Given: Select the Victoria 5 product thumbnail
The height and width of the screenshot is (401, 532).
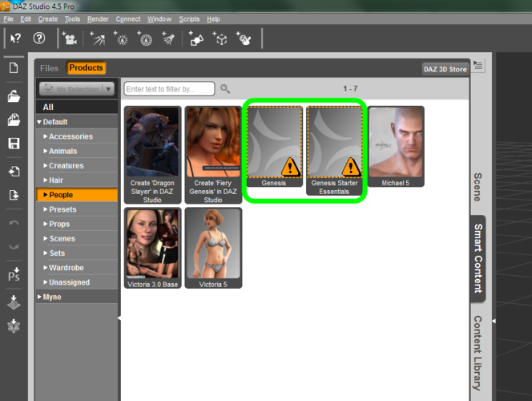Looking at the screenshot, I should coord(213,248).
